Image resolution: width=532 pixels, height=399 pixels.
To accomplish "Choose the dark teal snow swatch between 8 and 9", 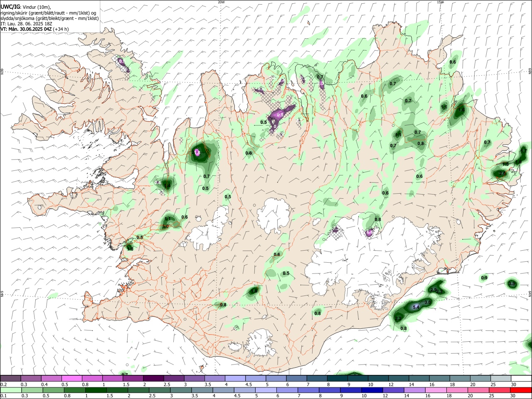I will tap(337, 379).
